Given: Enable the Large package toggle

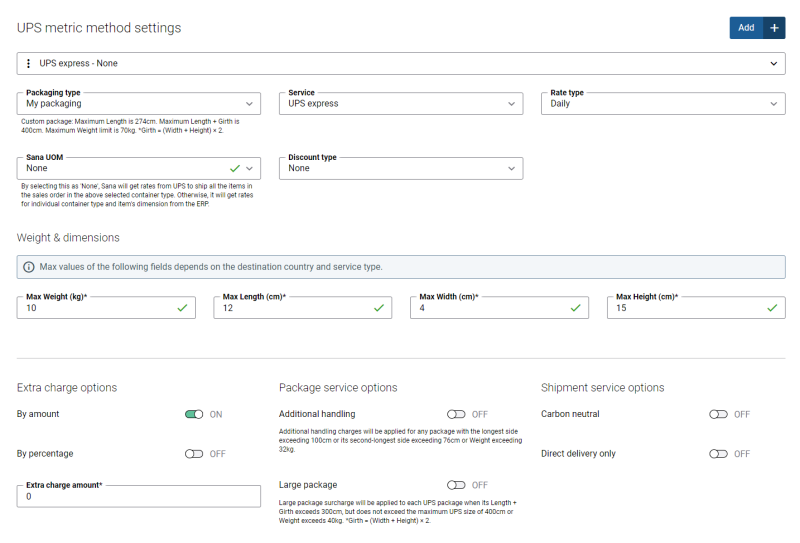Looking at the screenshot, I should point(456,485).
